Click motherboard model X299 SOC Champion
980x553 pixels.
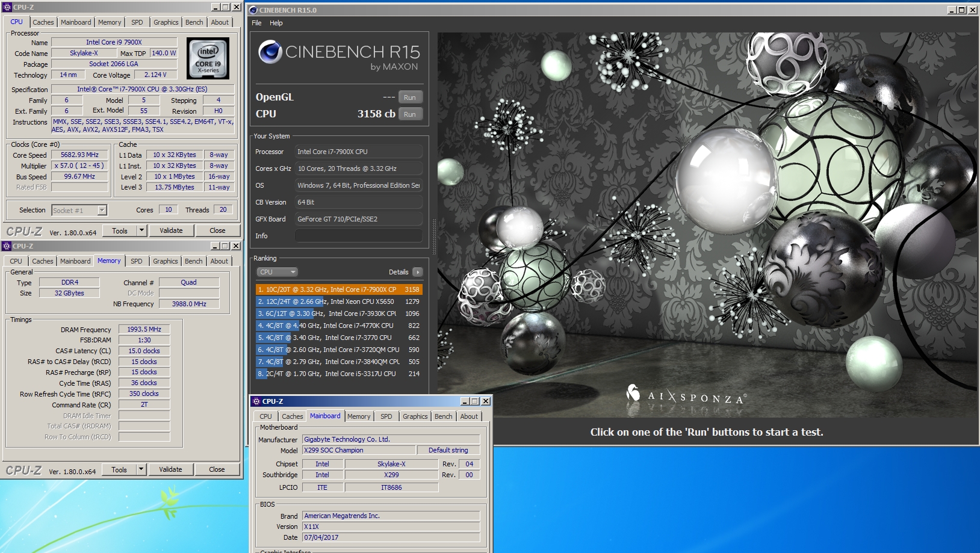tap(359, 450)
